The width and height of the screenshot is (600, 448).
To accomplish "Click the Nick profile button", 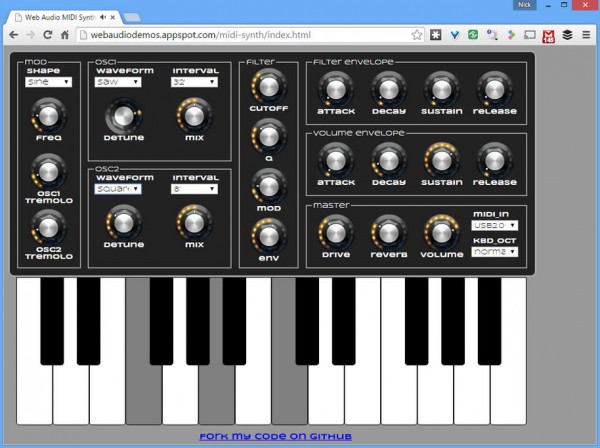I will pos(524,5).
